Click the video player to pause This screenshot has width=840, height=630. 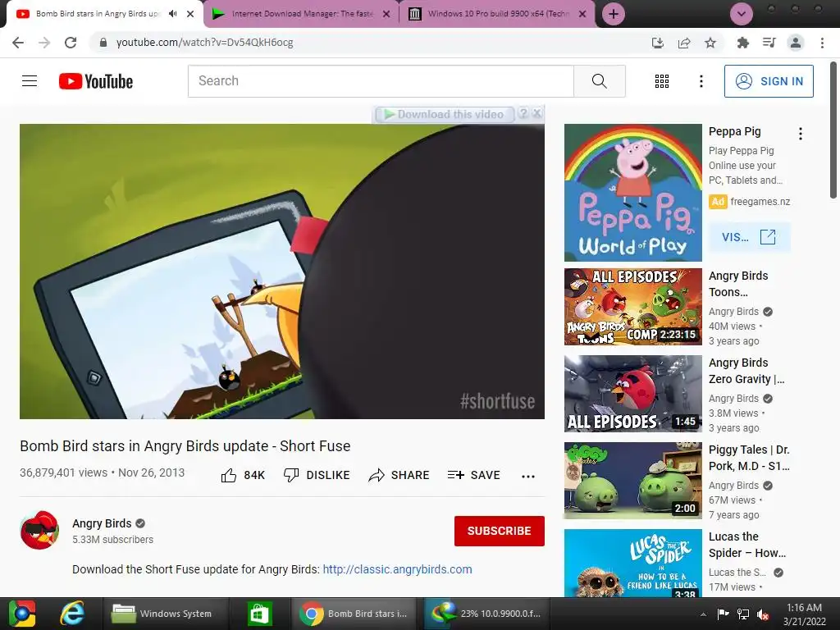click(x=282, y=271)
